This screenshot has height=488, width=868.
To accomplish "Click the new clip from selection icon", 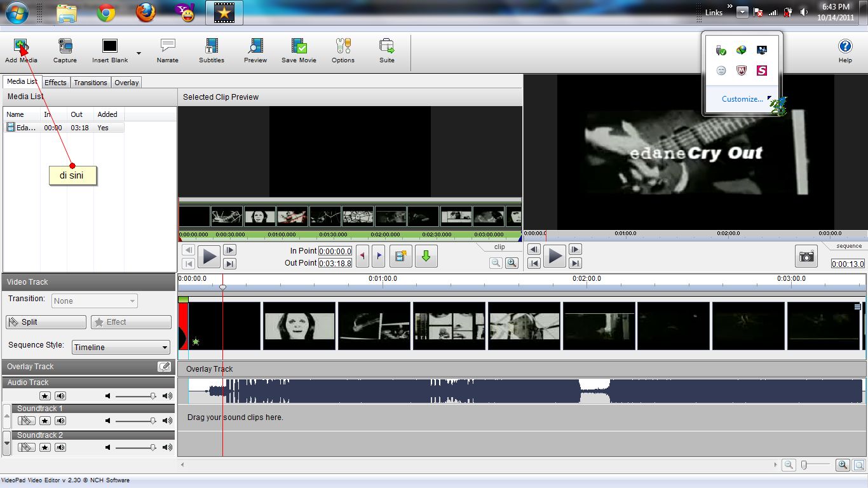I will click(400, 256).
